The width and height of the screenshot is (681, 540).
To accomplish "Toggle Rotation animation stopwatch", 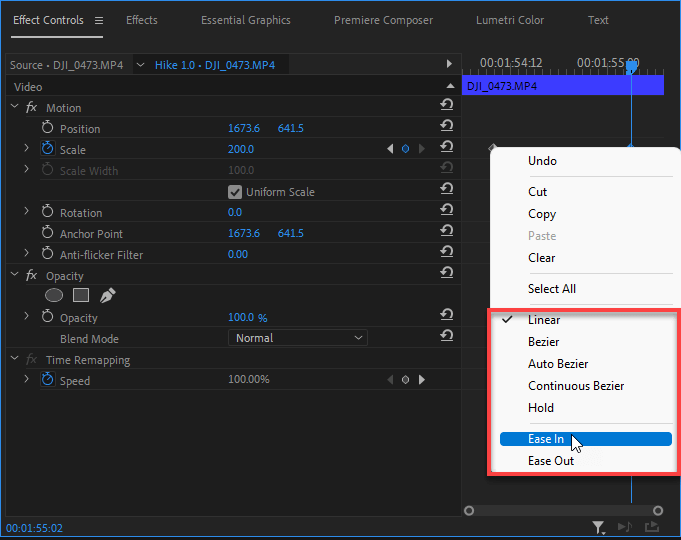I will click(x=47, y=212).
